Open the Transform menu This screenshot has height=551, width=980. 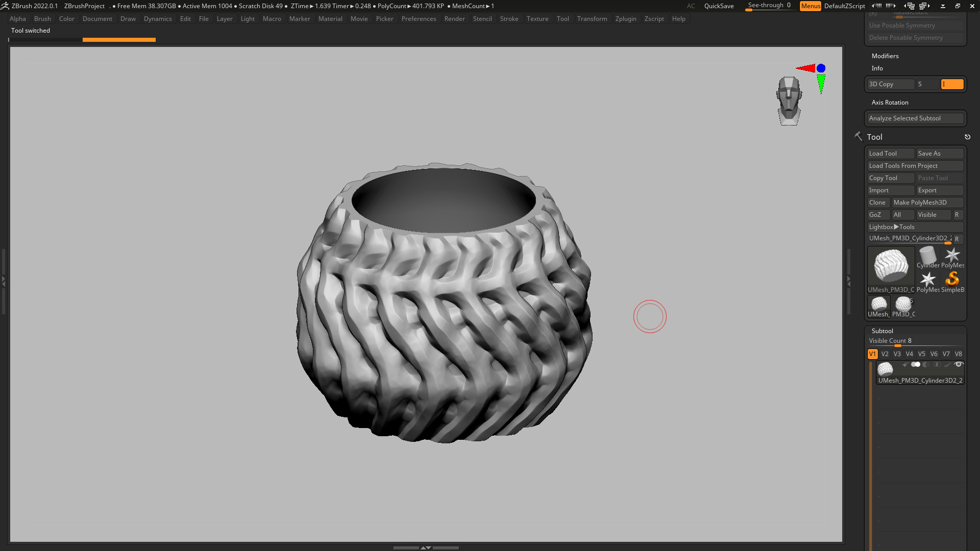click(x=592, y=19)
